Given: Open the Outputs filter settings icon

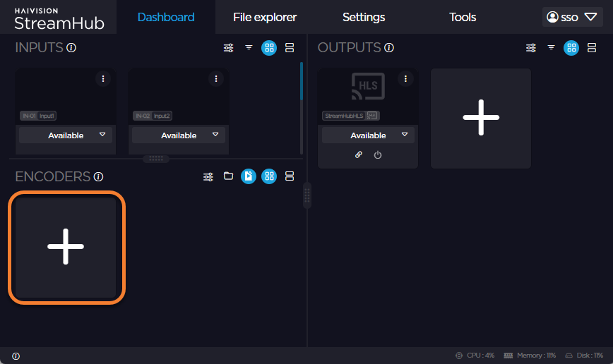Looking at the screenshot, I should pos(530,48).
